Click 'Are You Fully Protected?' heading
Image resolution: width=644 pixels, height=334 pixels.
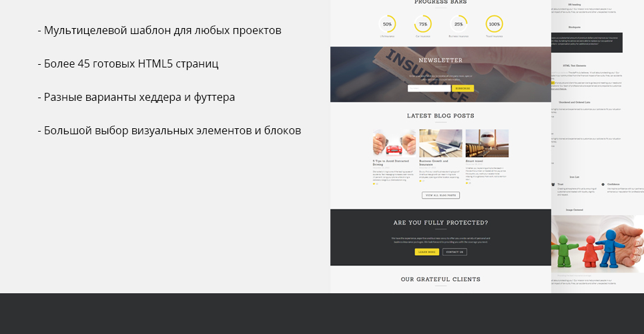pyautogui.click(x=440, y=223)
